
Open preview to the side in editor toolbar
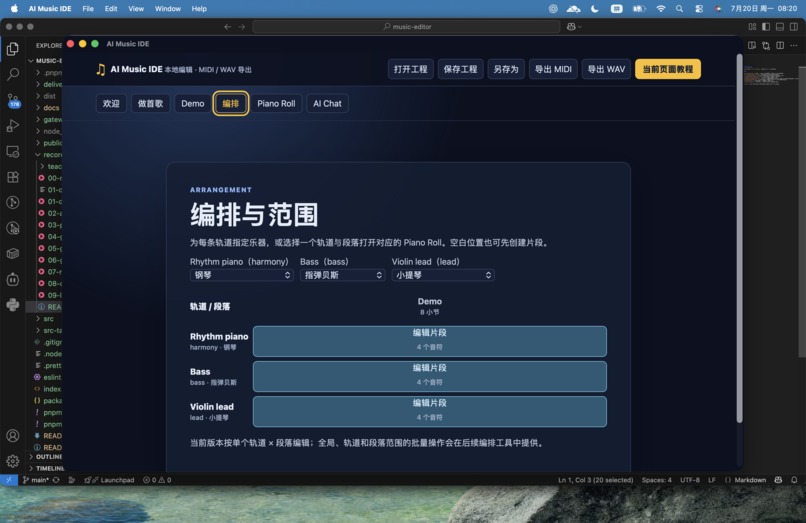(x=752, y=45)
